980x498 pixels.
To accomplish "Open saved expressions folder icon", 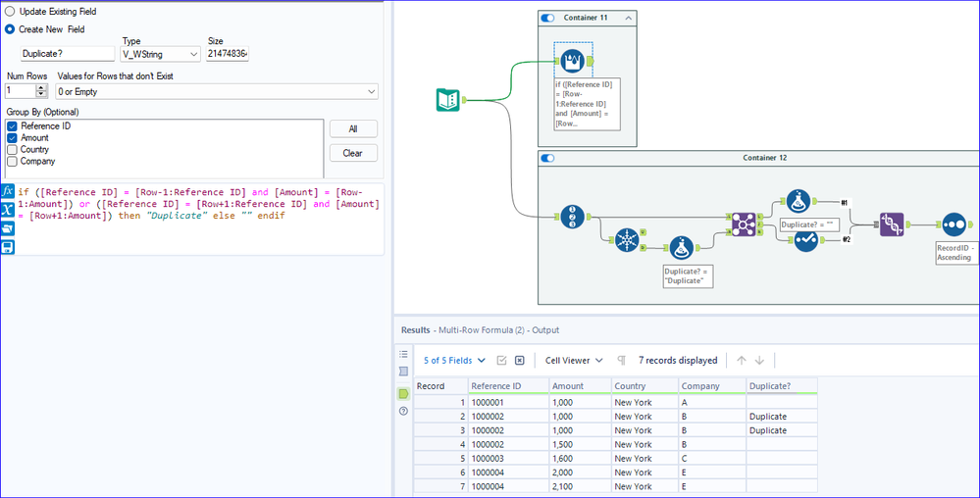I will [x=8, y=228].
